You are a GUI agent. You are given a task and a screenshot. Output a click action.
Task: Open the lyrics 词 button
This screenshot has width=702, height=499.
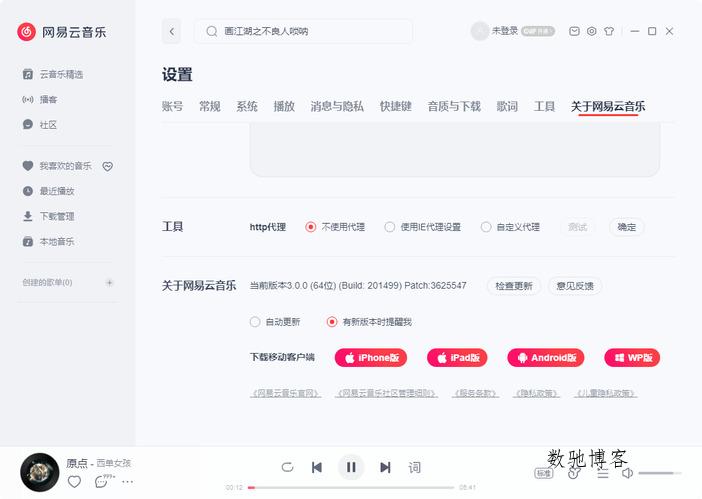(415, 467)
